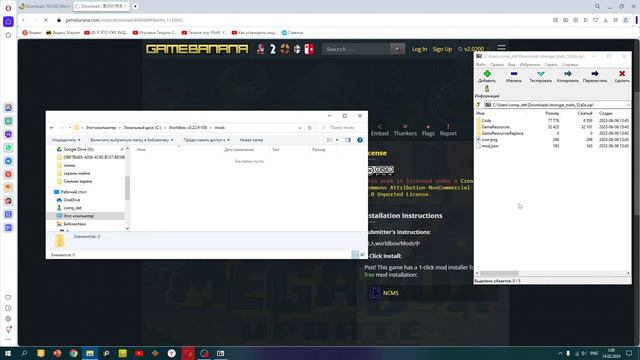Click the Sign Up link on GameBanana
The height and width of the screenshot is (360, 640).
point(442,49)
